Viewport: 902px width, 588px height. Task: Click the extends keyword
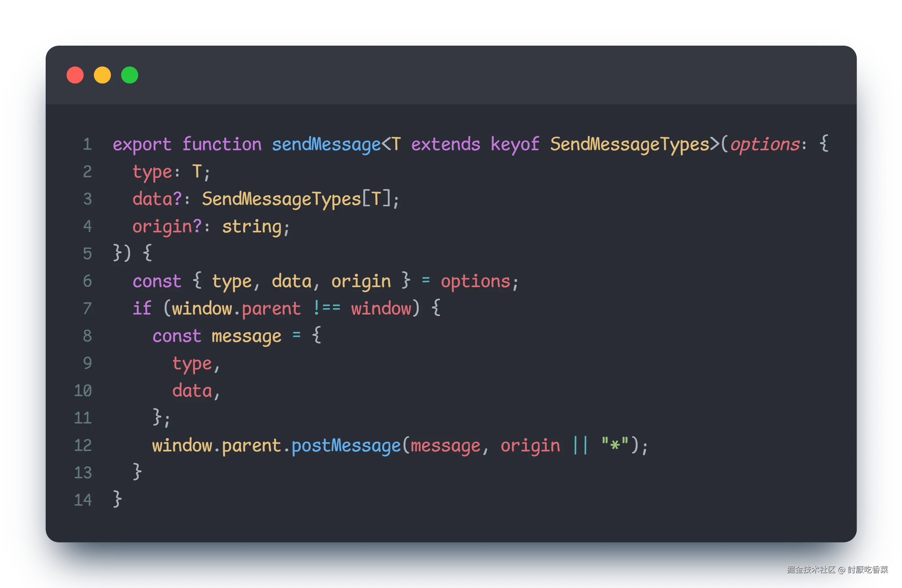click(x=446, y=144)
